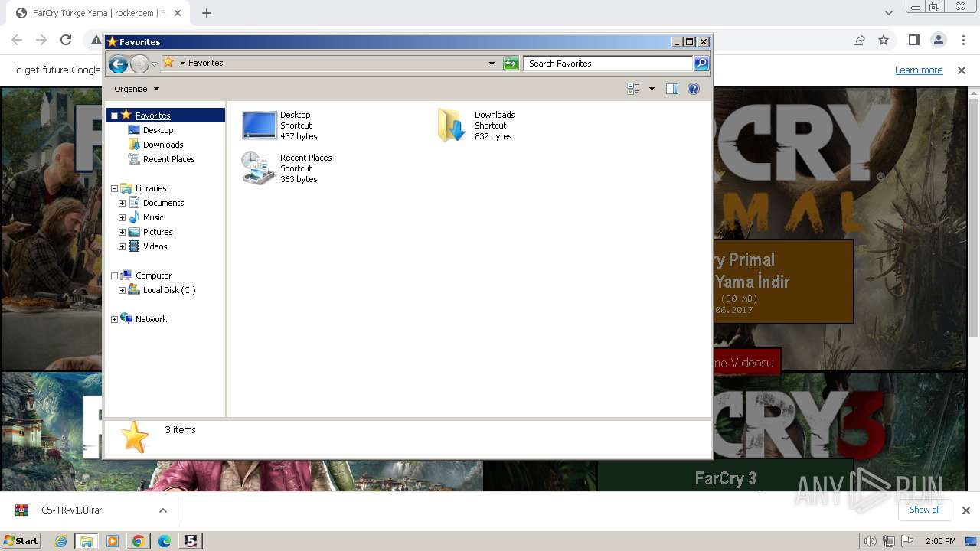Bookmark the page with the star icon
Viewport: 980px width, 551px height.
click(884, 40)
